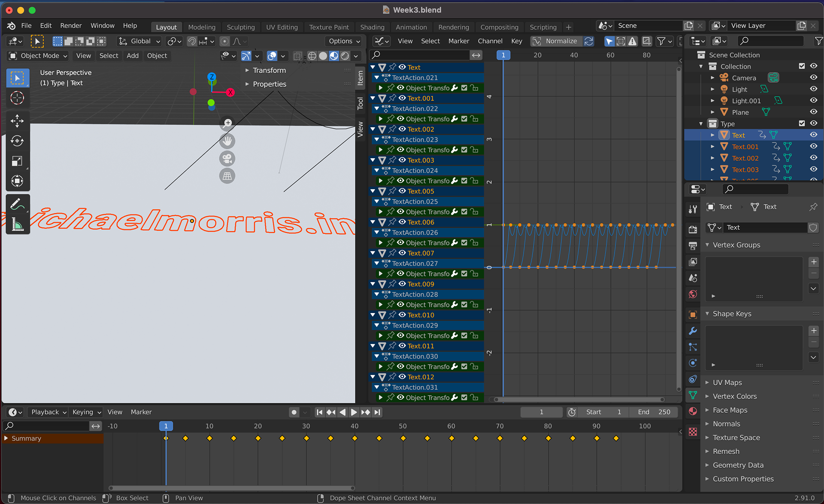Expand the Properties panel in sidebar
This screenshot has width=824, height=504.
click(x=270, y=84)
